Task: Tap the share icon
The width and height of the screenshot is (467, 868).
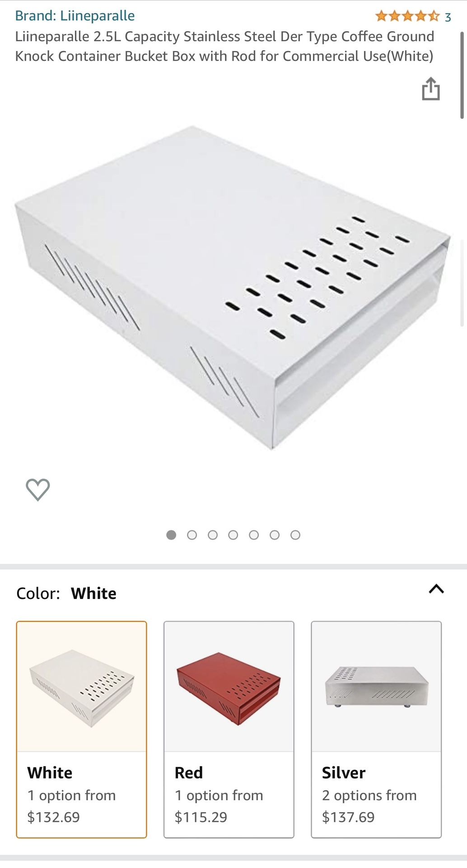Action: pyautogui.click(x=430, y=89)
